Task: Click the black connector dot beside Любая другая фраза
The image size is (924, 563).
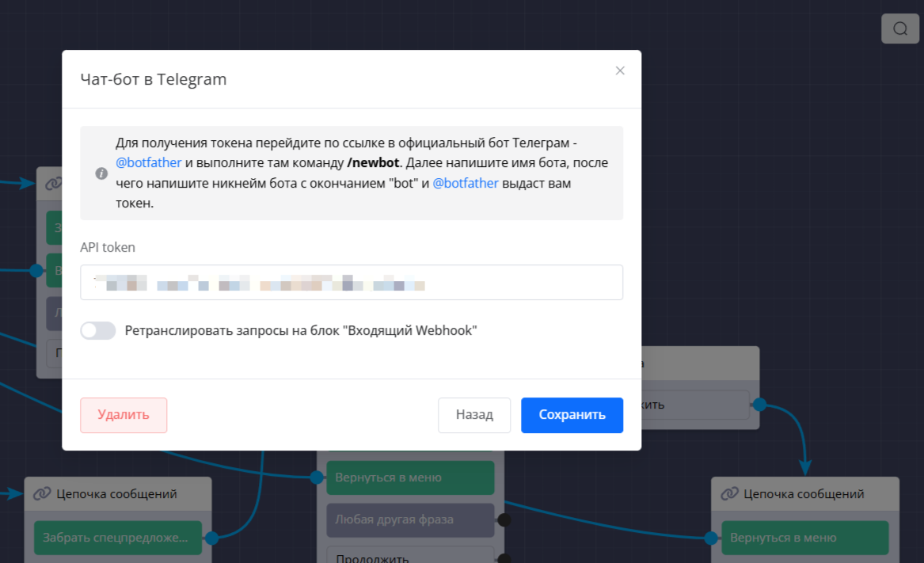Action: [x=504, y=520]
